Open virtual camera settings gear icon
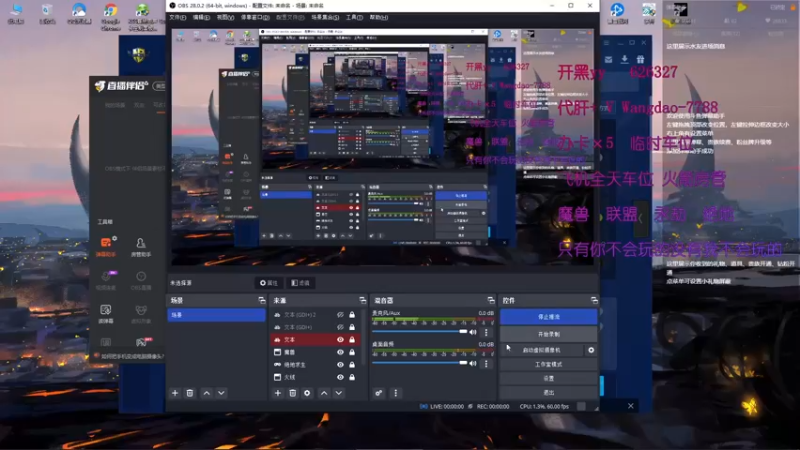800x450 pixels. [x=591, y=351]
